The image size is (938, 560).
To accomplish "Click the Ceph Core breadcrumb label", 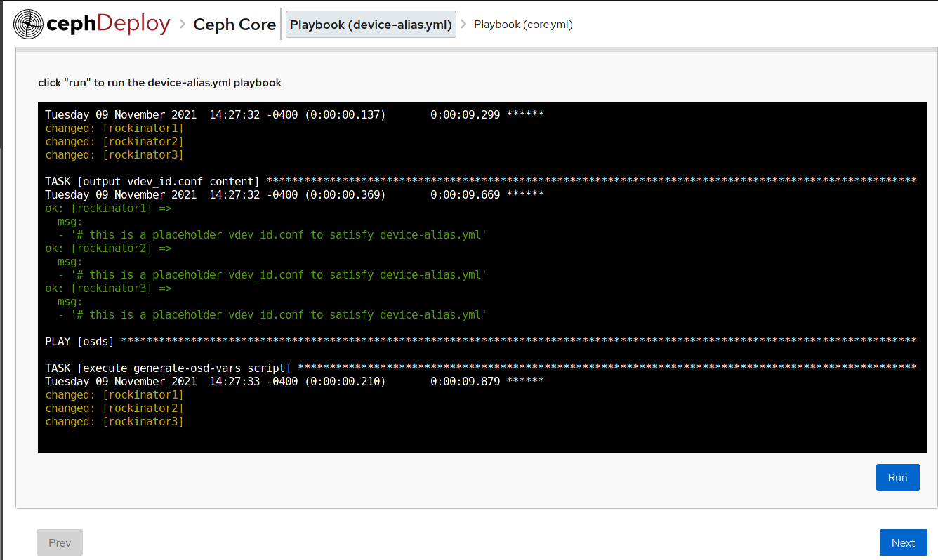I will tap(234, 24).
